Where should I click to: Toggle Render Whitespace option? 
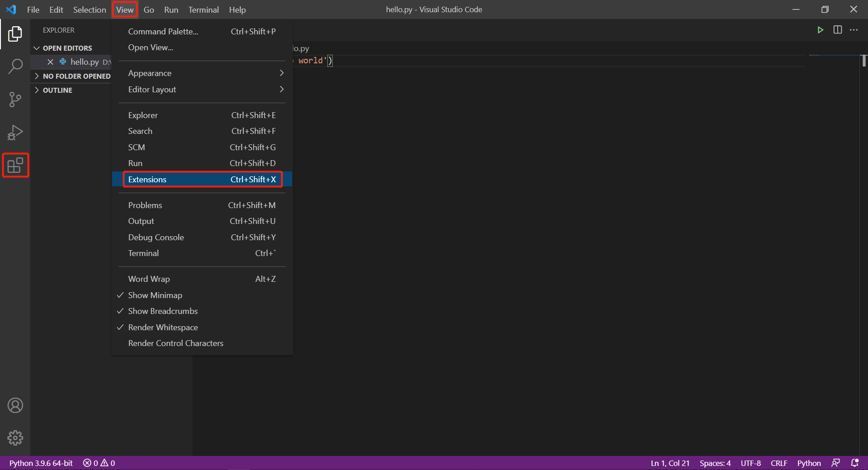202,328
